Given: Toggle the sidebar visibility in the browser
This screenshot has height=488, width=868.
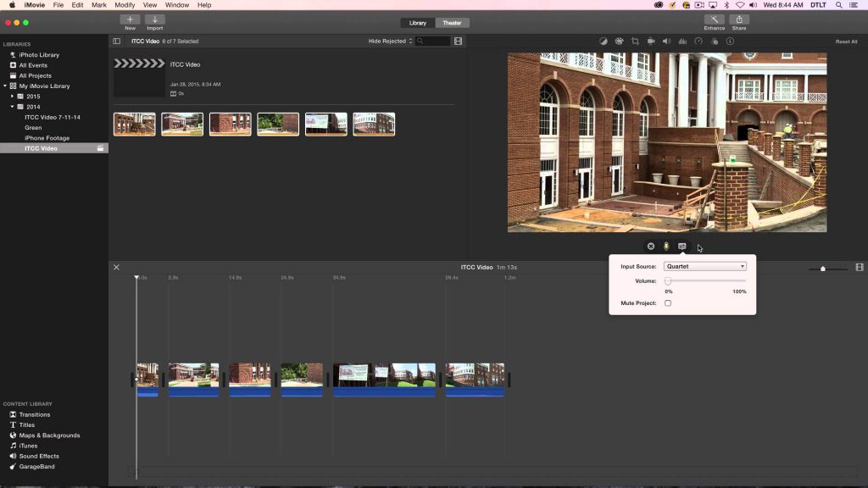Looking at the screenshot, I should coord(114,40).
